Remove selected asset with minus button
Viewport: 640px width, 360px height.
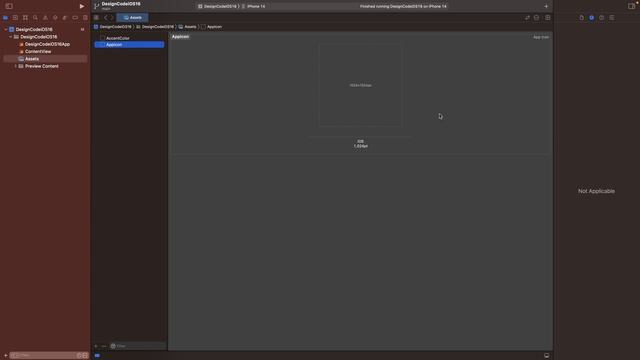pos(104,346)
